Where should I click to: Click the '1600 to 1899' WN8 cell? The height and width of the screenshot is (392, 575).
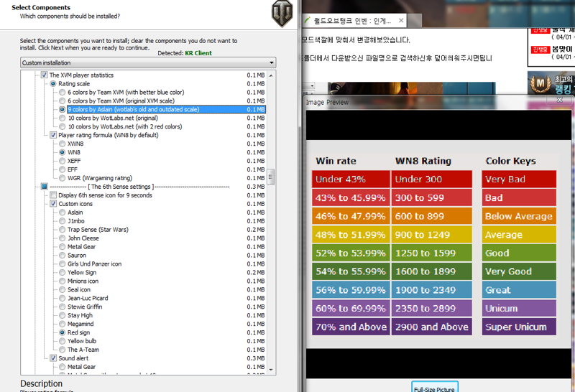point(432,271)
